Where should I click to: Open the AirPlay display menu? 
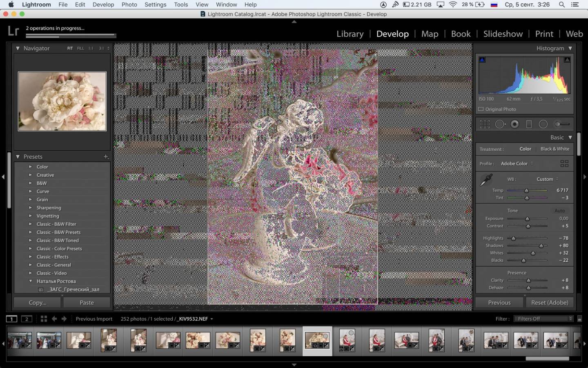[440, 4]
